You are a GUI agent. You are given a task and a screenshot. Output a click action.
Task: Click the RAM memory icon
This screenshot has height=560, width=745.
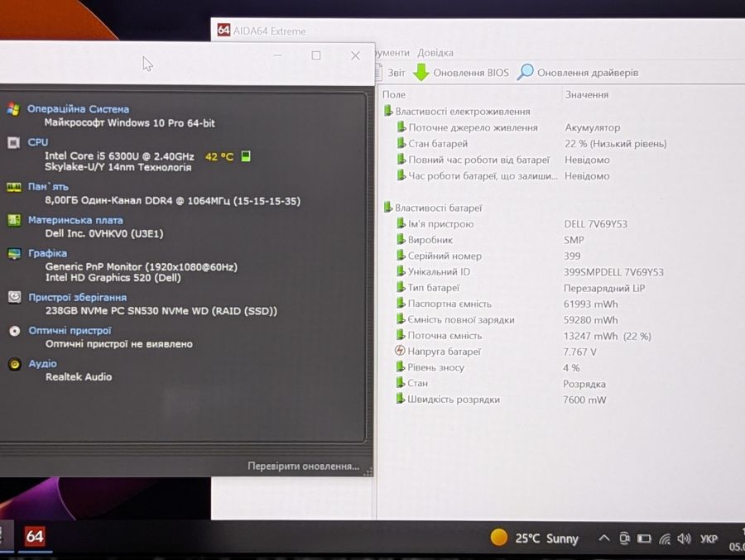[x=14, y=187]
